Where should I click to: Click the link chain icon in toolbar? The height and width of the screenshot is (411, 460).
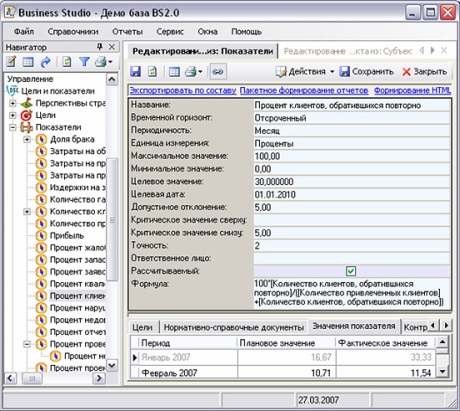click(218, 72)
